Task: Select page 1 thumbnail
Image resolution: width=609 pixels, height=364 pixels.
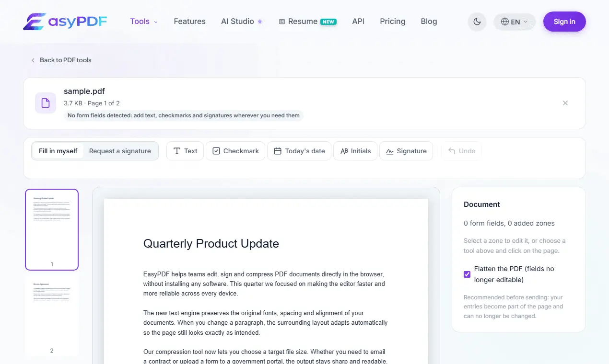Action: (52, 229)
